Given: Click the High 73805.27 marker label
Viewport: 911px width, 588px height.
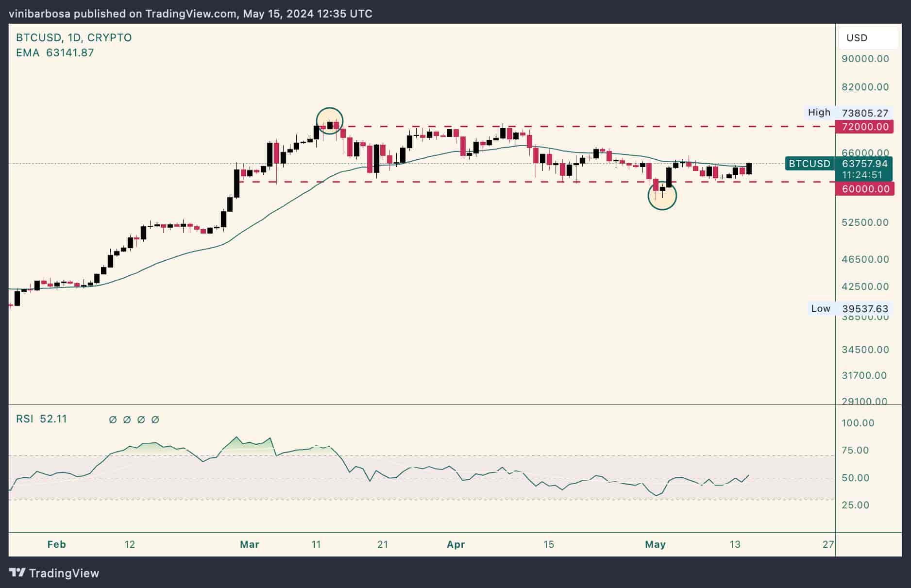Looking at the screenshot, I should [847, 113].
